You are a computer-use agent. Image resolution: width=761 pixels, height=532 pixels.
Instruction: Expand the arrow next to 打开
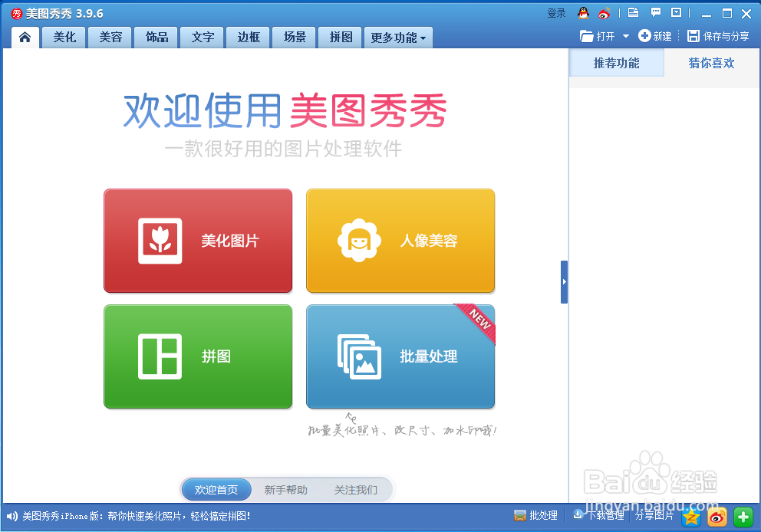click(x=625, y=36)
